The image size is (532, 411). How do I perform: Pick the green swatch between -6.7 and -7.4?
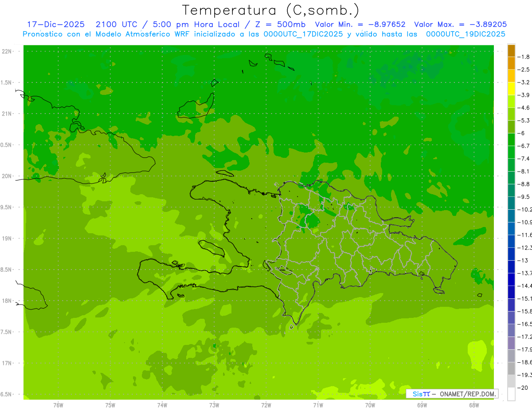coord(511,152)
